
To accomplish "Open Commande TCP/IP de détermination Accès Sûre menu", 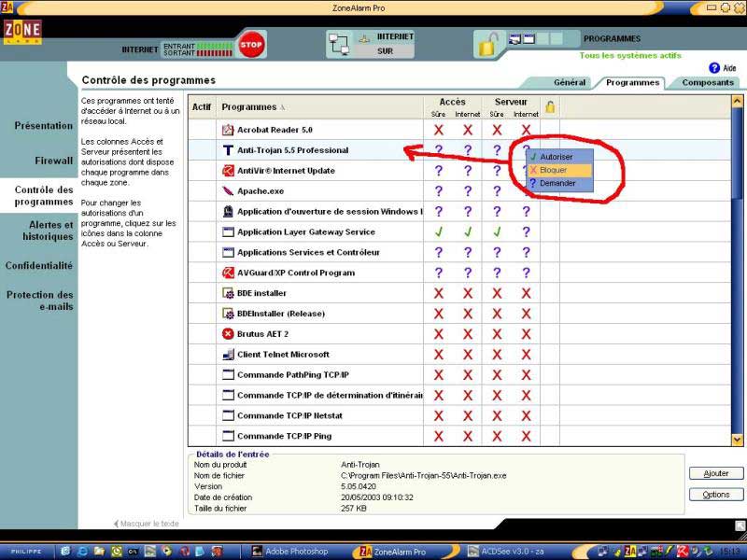I will [438, 395].
